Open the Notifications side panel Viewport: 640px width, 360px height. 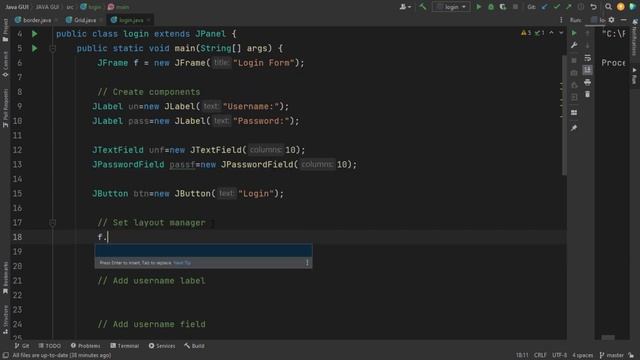point(635,38)
